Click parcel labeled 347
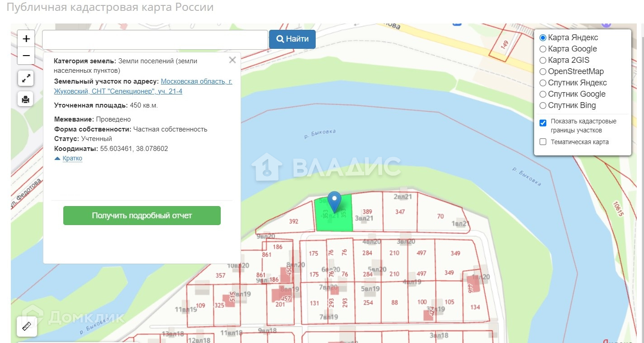 tap(400, 211)
